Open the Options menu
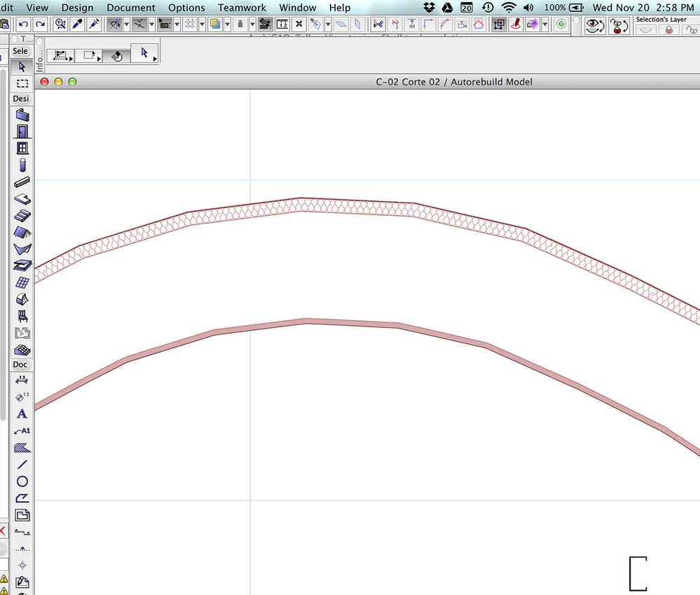The height and width of the screenshot is (595, 700). click(186, 8)
